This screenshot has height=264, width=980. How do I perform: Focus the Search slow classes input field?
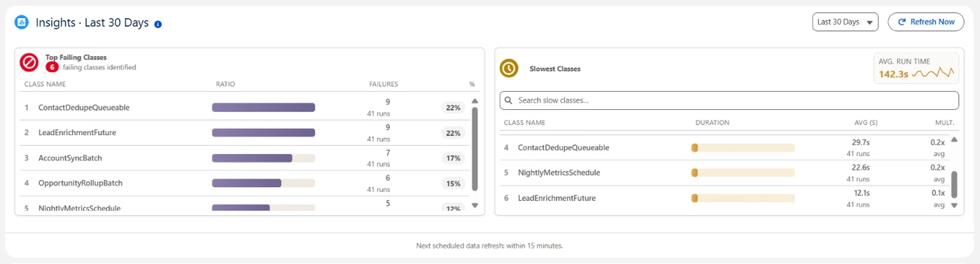729,100
